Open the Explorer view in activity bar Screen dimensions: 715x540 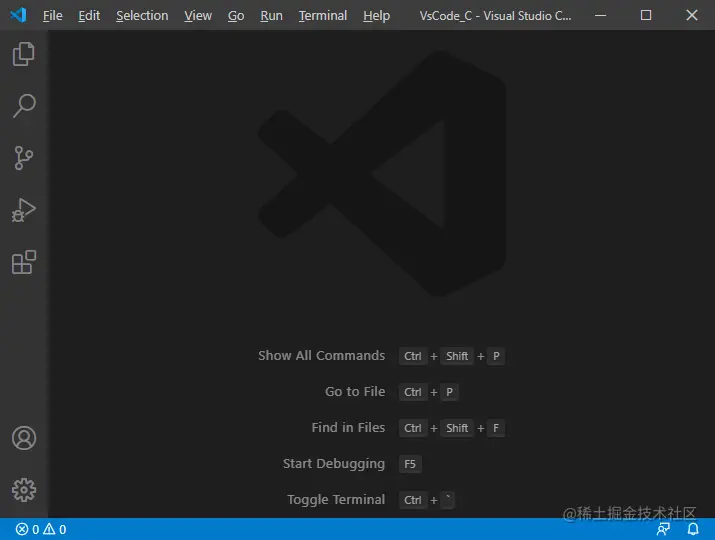(24, 54)
